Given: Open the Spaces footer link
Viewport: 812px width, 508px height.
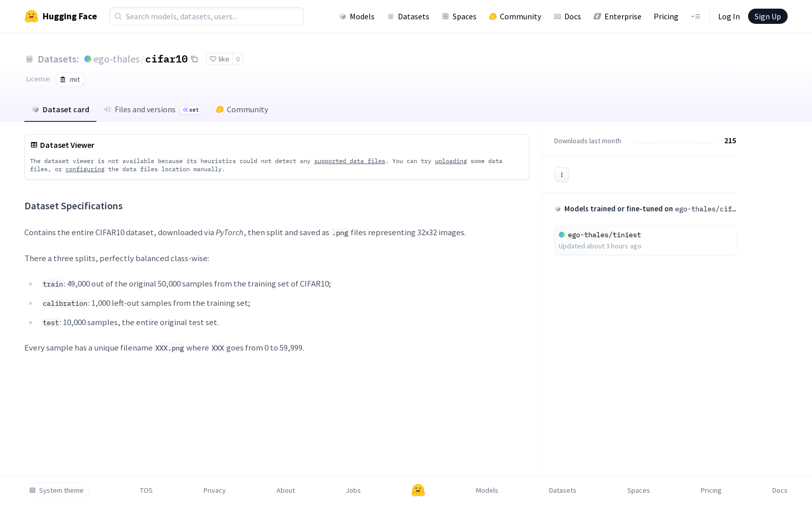Looking at the screenshot, I should [x=638, y=490].
